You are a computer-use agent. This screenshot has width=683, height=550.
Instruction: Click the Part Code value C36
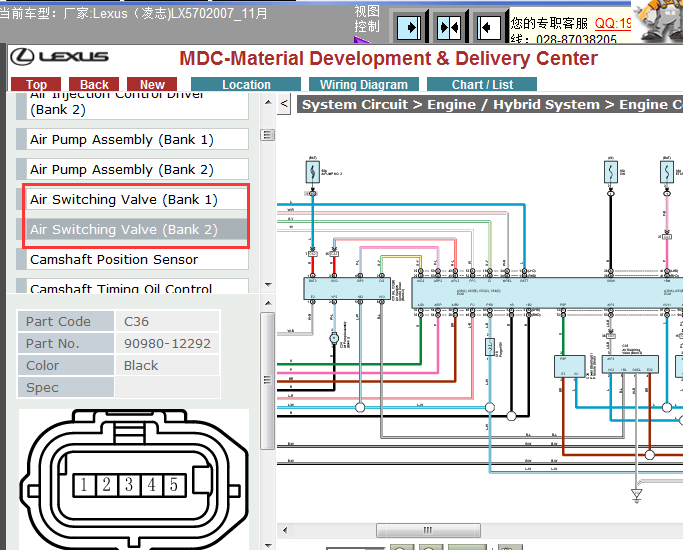pyautogui.click(x=167, y=321)
